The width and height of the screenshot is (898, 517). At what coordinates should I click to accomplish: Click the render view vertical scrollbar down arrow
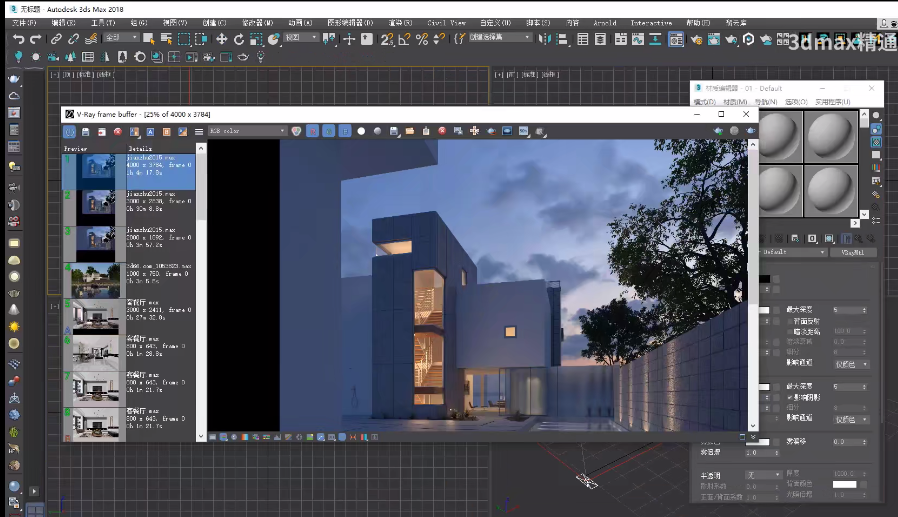tap(753, 426)
